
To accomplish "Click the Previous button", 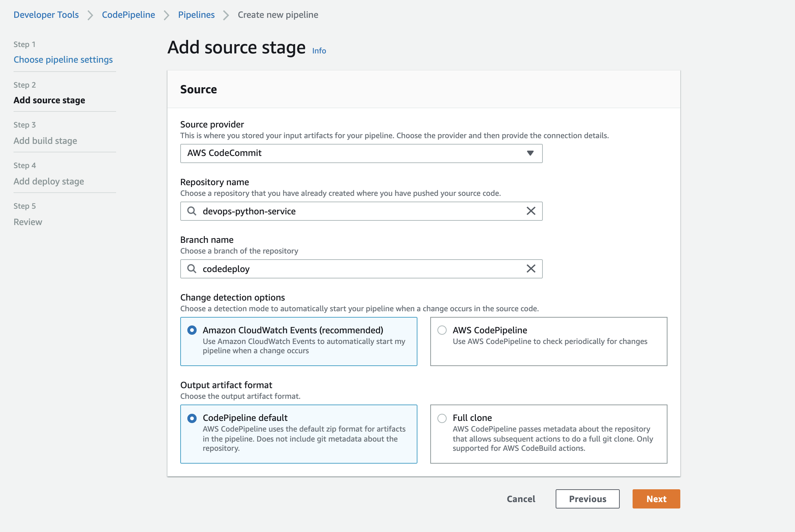I will [587, 499].
